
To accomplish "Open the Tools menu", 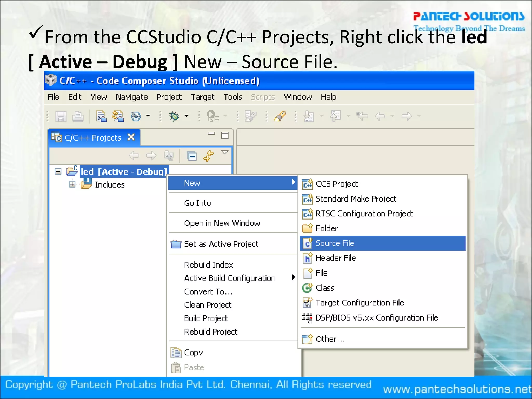I will [233, 97].
